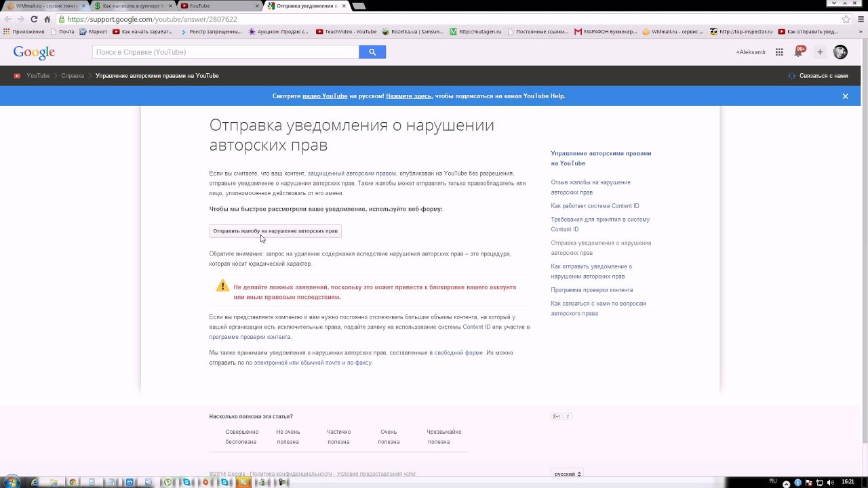Click the address bar URL
The image size is (868, 488).
tap(152, 19)
